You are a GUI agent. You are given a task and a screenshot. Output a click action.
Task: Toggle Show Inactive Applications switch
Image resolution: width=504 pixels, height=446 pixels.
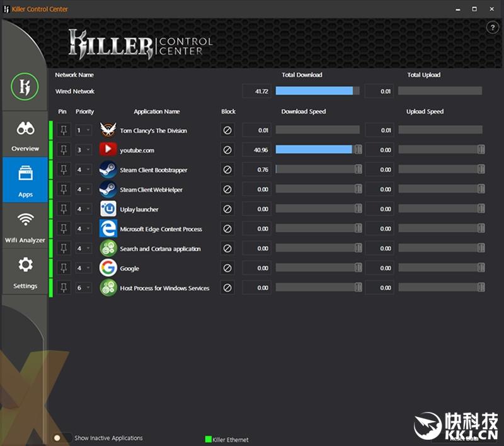pyautogui.click(x=62, y=438)
